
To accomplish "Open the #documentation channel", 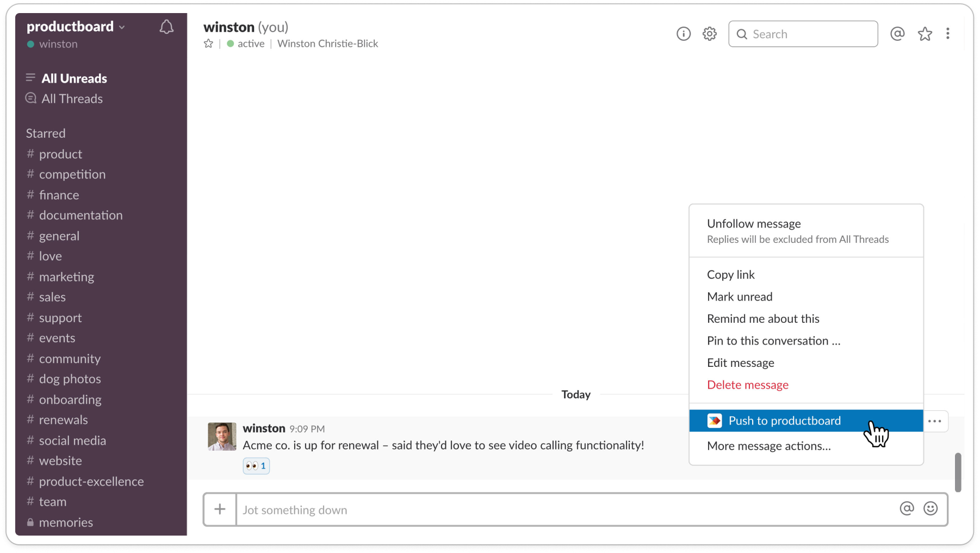I will [x=75, y=215].
